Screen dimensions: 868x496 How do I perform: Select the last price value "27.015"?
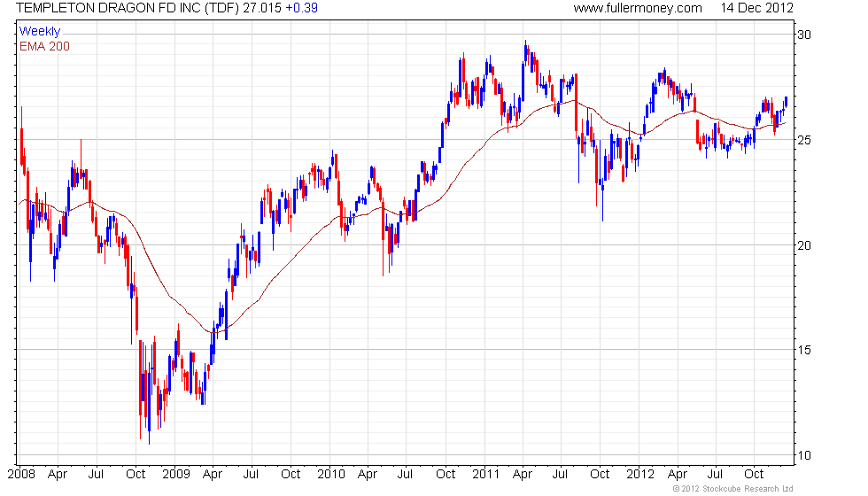[x=262, y=8]
